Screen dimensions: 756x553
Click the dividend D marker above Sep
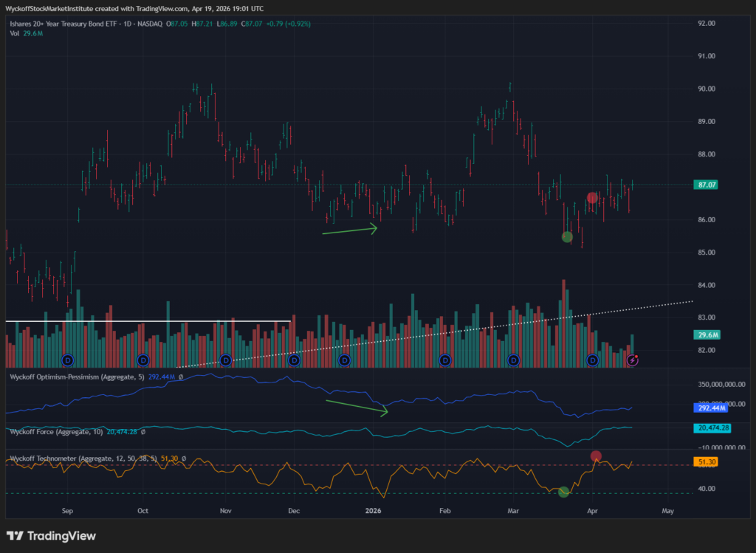coord(68,360)
